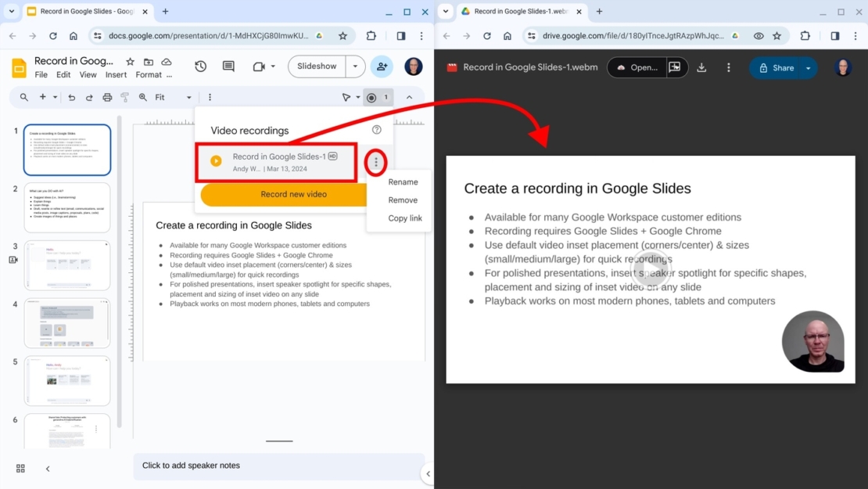Open grid view from the bottom-left icon
The width and height of the screenshot is (868, 489).
pos(20,468)
